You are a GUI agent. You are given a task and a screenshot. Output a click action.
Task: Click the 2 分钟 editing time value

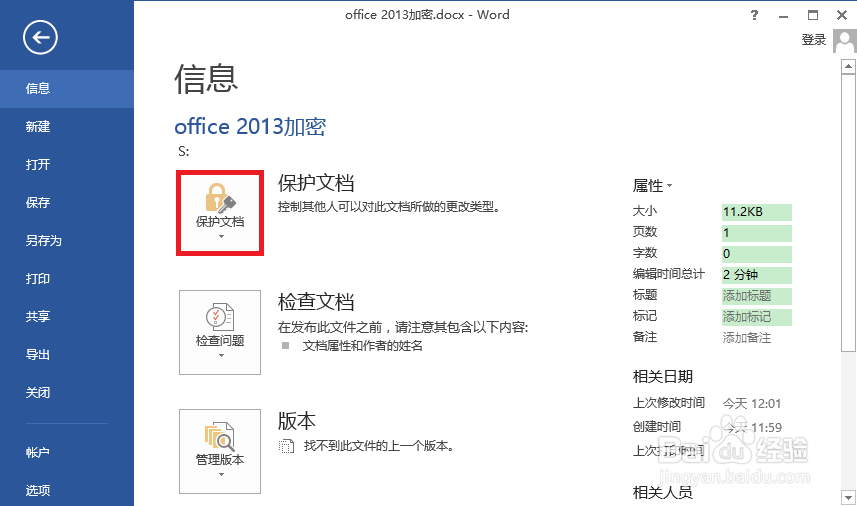pos(756,275)
